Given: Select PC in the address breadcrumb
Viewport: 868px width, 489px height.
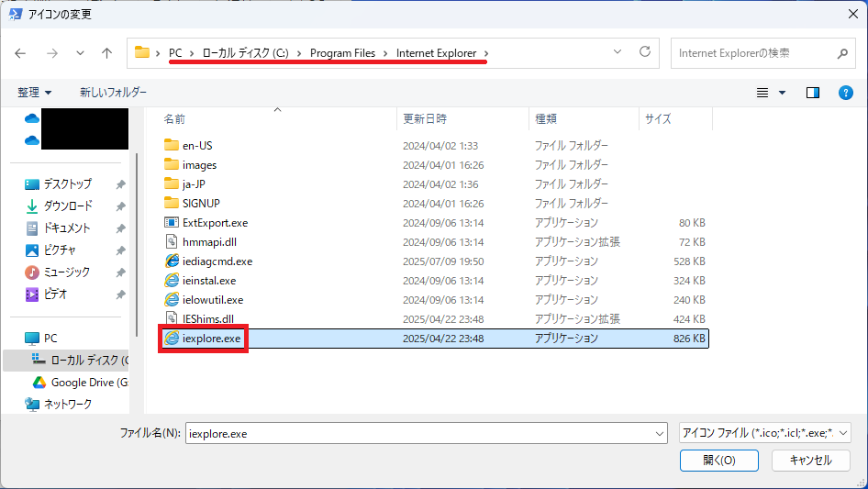Looking at the screenshot, I should [x=175, y=53].
